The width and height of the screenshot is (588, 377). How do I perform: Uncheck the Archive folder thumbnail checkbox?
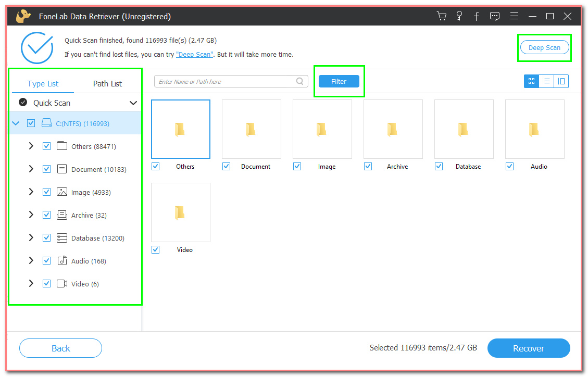(x=368, y=166)
